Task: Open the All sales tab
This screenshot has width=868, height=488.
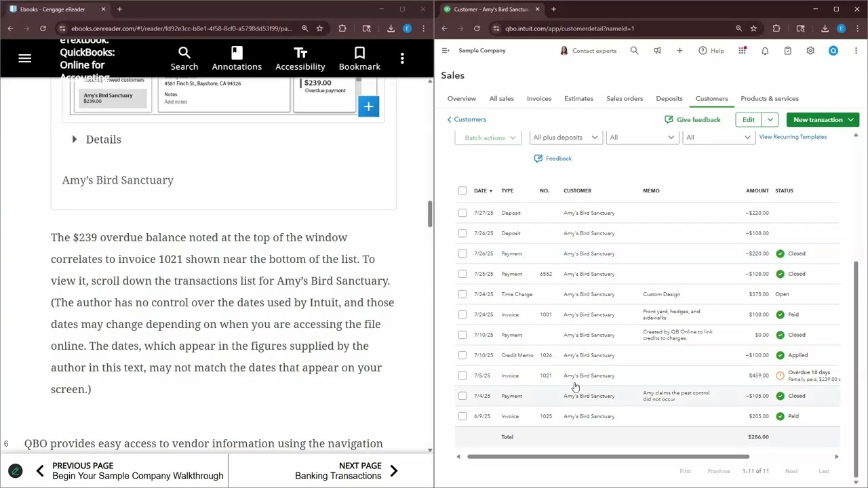Action: [501, 99]
